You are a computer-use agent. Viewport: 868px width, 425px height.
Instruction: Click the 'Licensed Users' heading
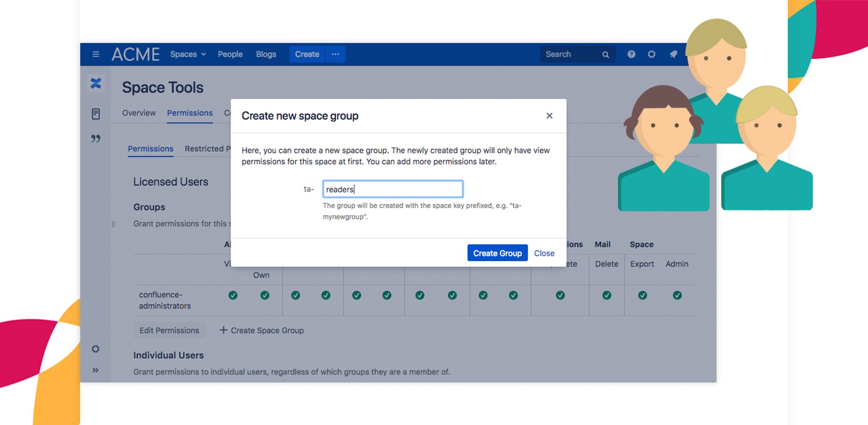[x=171, y=182]
